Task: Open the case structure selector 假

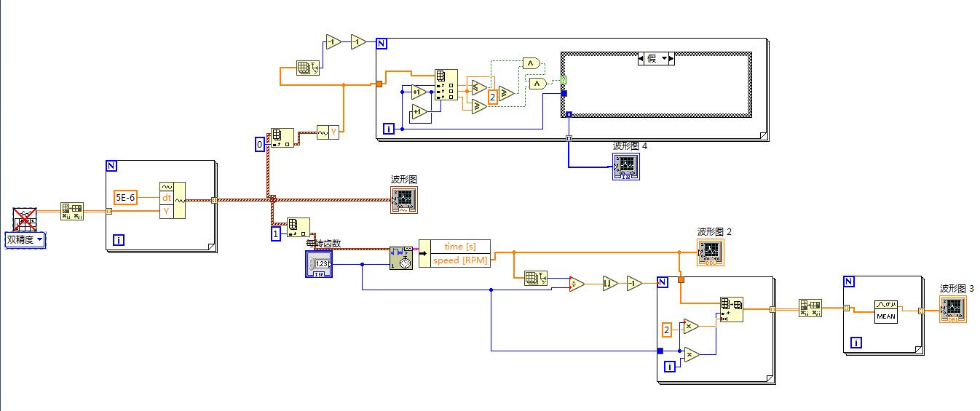Action: point(656,58)
